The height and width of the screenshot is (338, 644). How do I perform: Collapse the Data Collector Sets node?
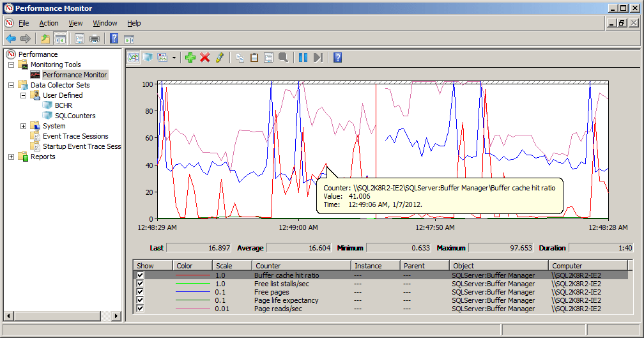click(x=11, y=85)
